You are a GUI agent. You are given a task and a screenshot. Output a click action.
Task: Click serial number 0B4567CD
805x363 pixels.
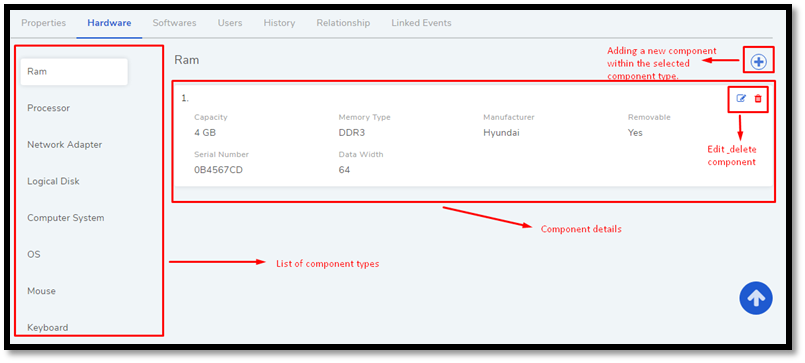[218, 170]
